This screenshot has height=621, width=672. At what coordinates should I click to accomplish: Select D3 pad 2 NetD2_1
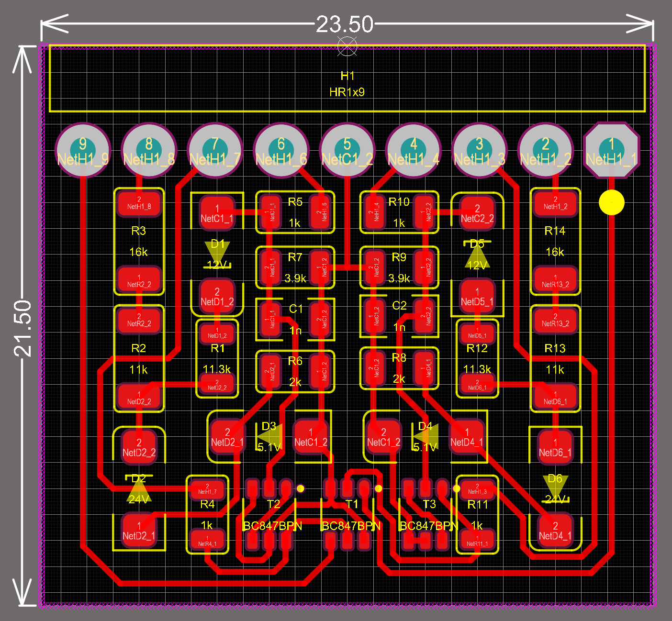pos(227,437)
